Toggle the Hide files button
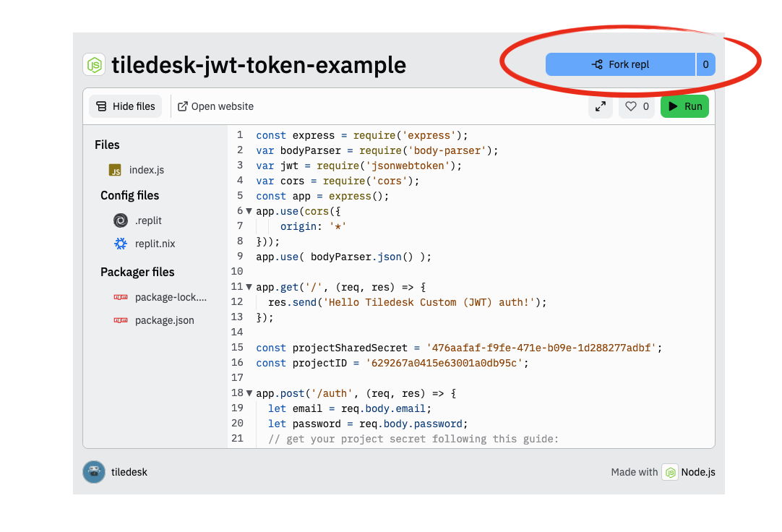This screenshot has height=532, width=782. (126, 106)
